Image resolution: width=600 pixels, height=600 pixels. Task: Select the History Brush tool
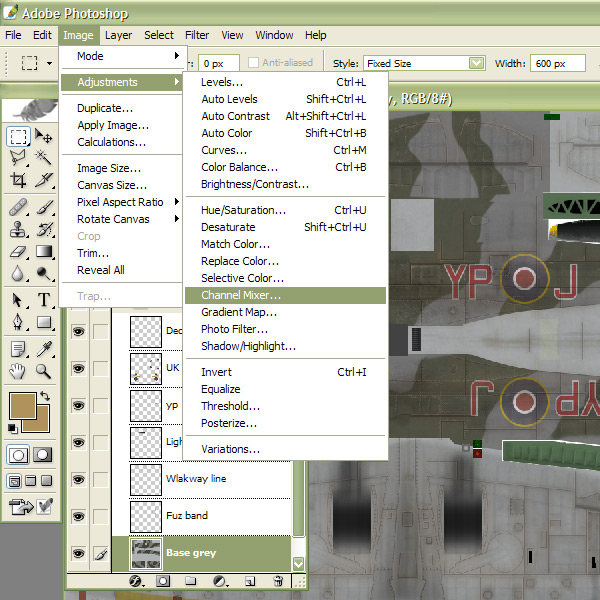click(x=43, y=229)
